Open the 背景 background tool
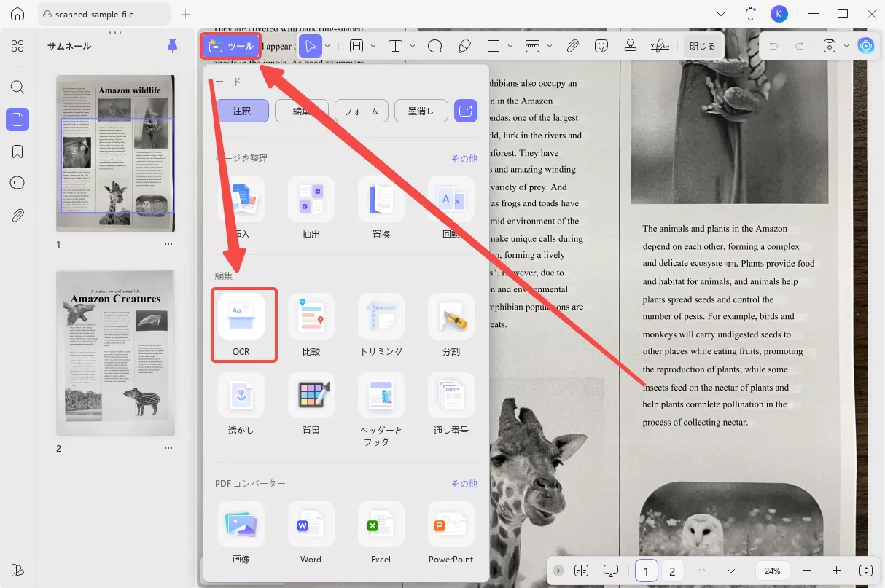885x588 pixels. pyautogui.click(x=311, y=404)
